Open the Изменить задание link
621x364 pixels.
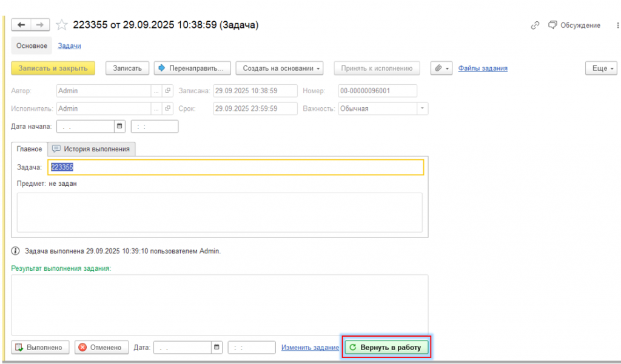tap(310, 348)
